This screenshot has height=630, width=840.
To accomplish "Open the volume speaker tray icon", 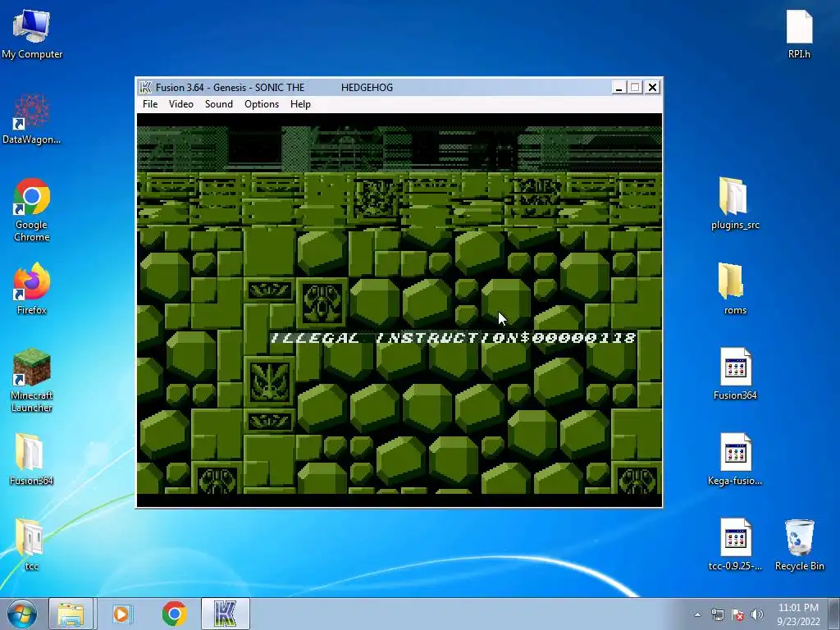I will coord(757,614).
